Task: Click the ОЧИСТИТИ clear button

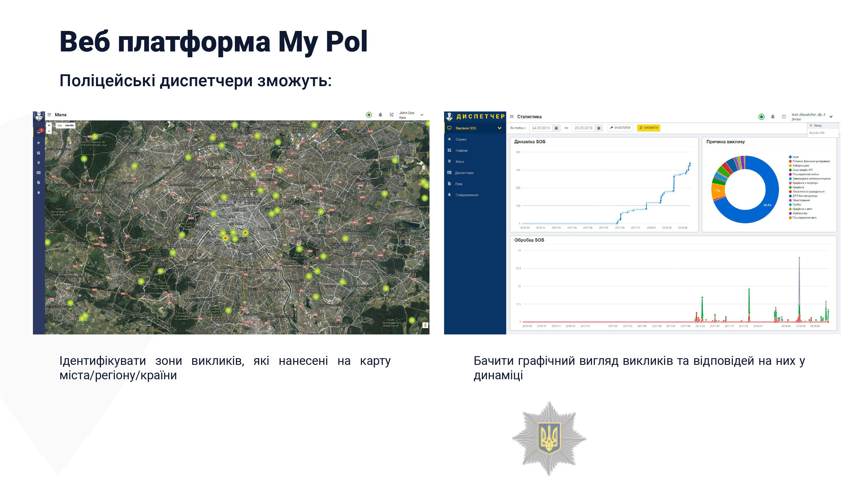Action: click(x=620, y=128)
